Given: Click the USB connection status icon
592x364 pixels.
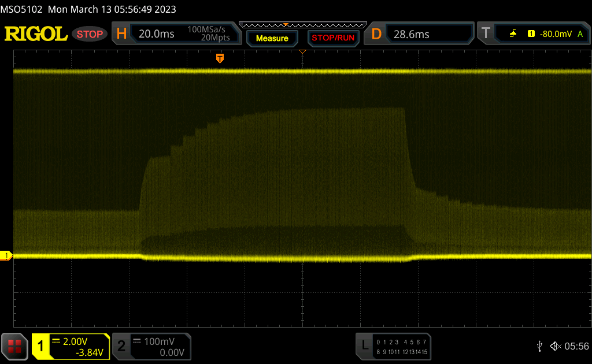Looking at the screenshot, I should coord(539,346).
